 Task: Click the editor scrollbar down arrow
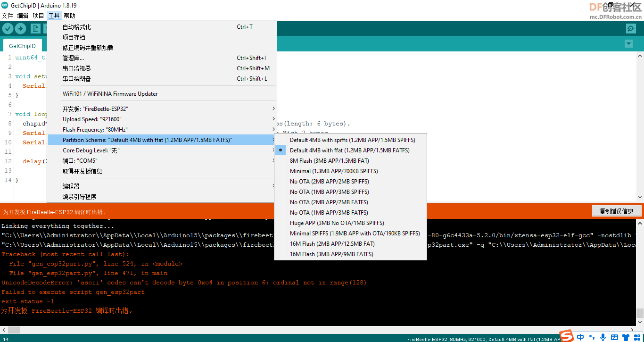[640, 197]
